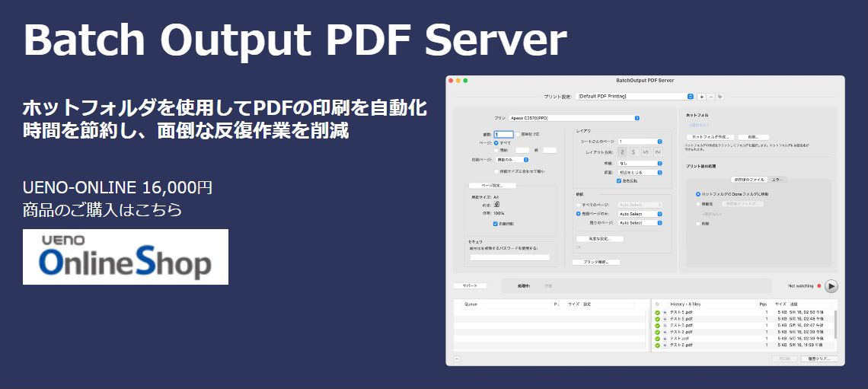Click the page range start field
The width and height of the screenshot is (868, 389).
[x=522, y=150]
